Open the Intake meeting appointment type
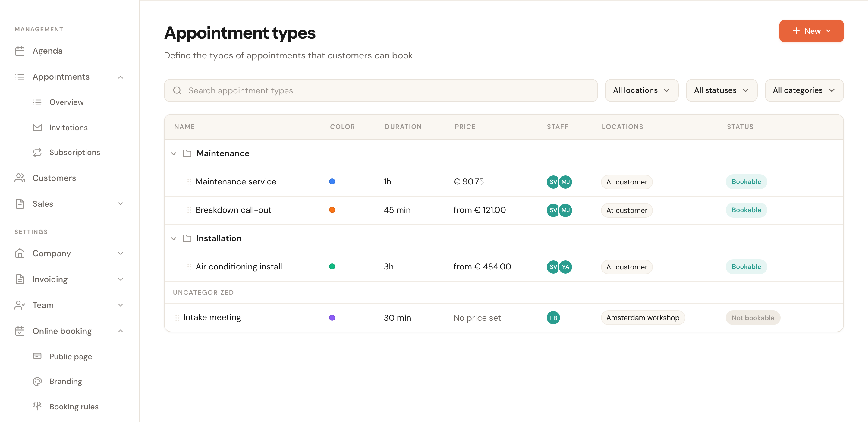 pos(212,317)
